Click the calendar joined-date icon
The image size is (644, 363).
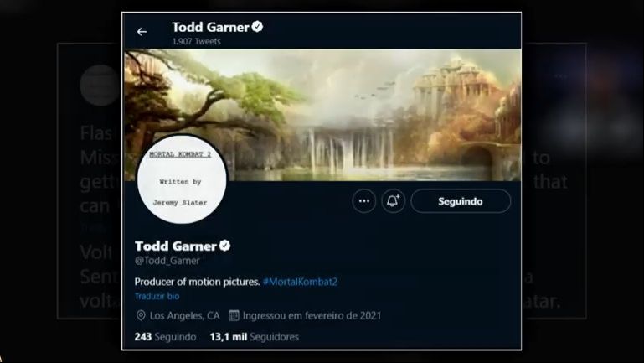point(234,316)
